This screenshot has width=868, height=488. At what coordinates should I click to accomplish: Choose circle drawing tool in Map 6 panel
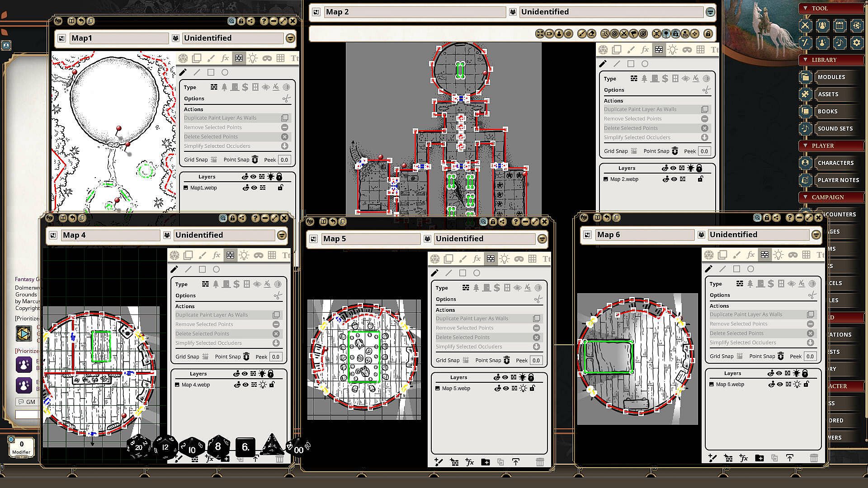[750, 269]
